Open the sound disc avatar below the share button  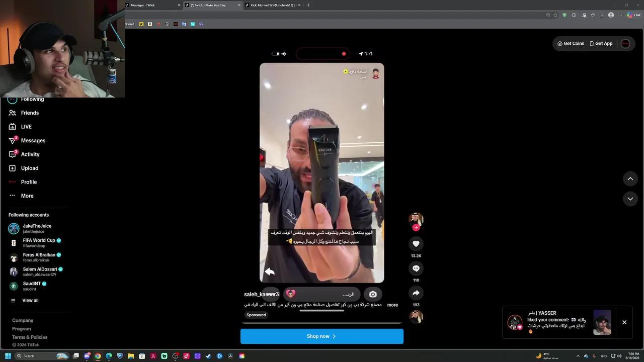pos(416,316)
